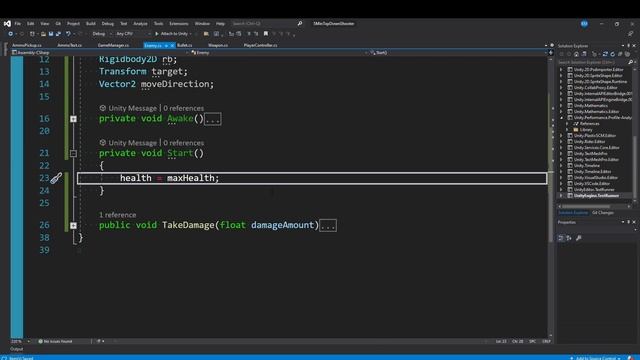Expand Unity.Timeline project node
640x360 pixels.
pos(561,166)
